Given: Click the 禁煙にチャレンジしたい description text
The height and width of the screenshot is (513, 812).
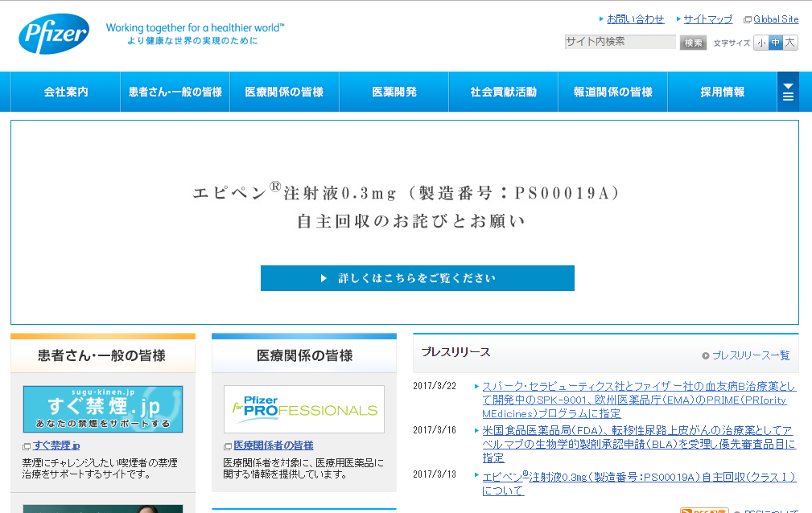Looking at the screenshot, I should pyautogui.click(x=100, y=469).
